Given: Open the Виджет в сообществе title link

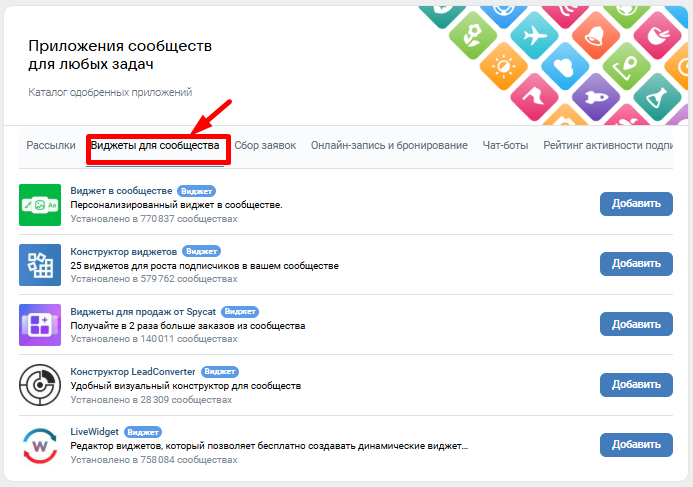Looking at the screenshot, I should tap(121, 190).
